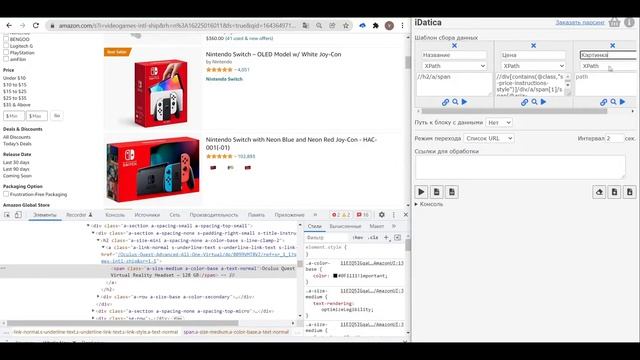
Task: Focus the Картинка path text area
Action: (605, 84)
